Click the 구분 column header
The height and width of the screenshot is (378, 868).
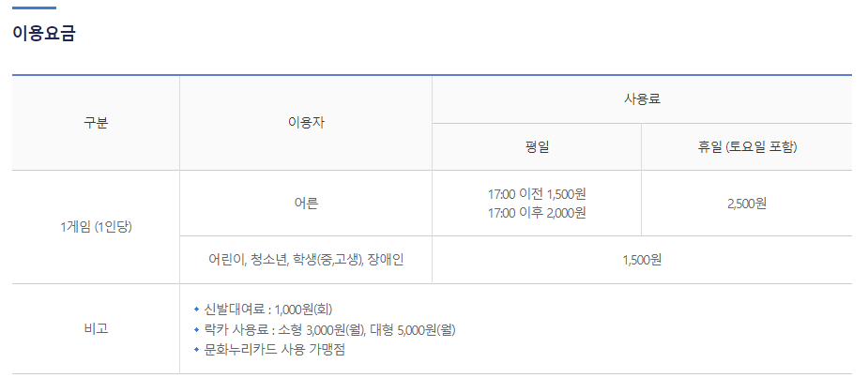[96, 123]
